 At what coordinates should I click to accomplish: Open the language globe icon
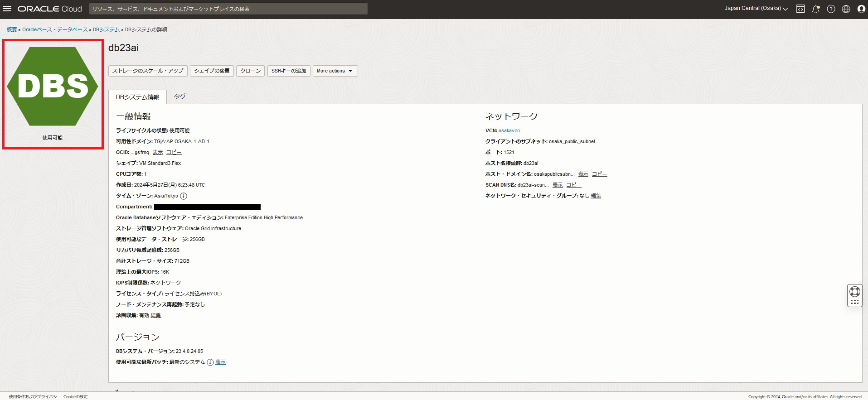pos(846,9)
